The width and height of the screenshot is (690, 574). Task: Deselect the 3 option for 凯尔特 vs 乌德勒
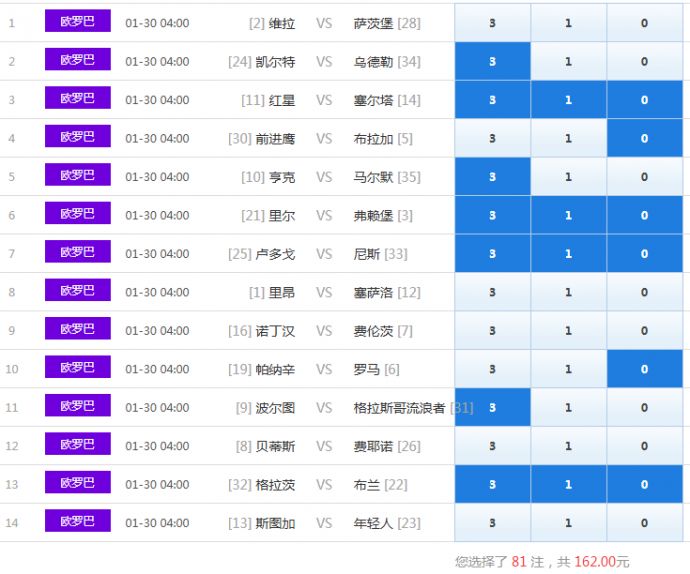pyautogui.click(x=492, y=62)
